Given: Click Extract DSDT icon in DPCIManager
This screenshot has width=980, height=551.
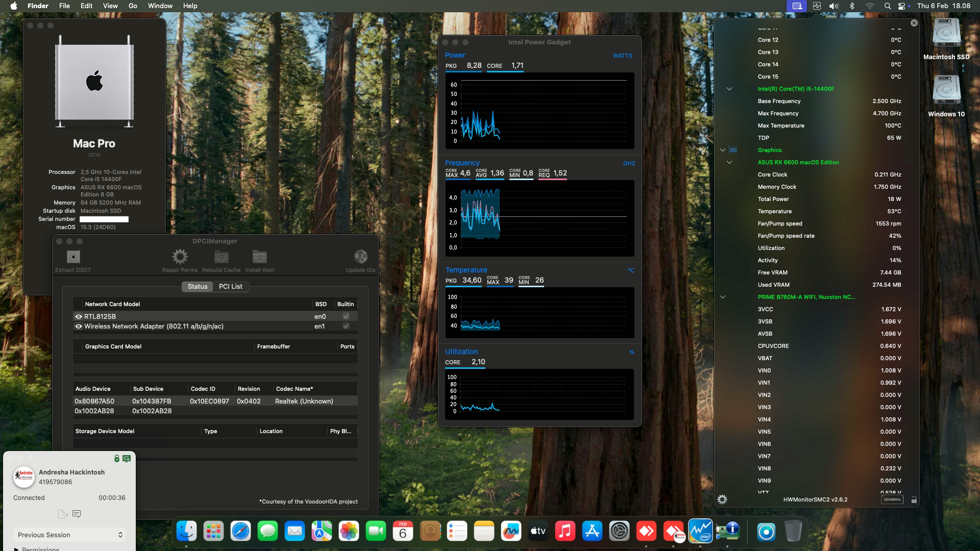Looking at the screenshot, I should point(73,257).
